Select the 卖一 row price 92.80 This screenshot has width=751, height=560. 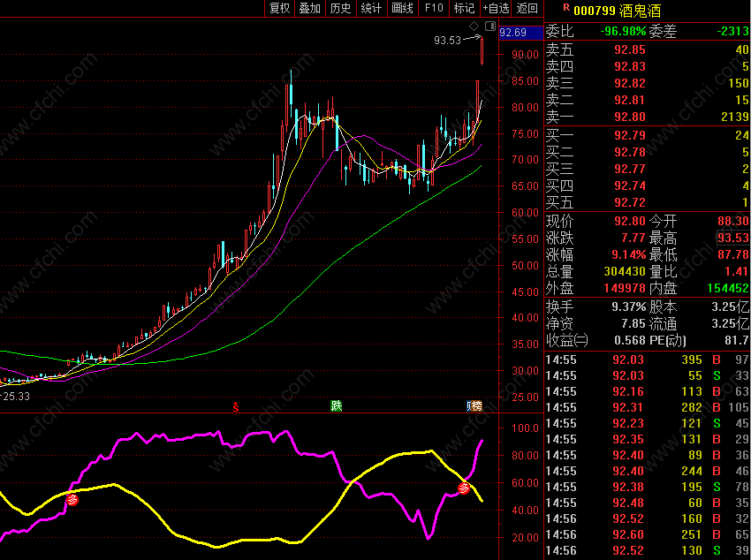(x=630, y=117)
